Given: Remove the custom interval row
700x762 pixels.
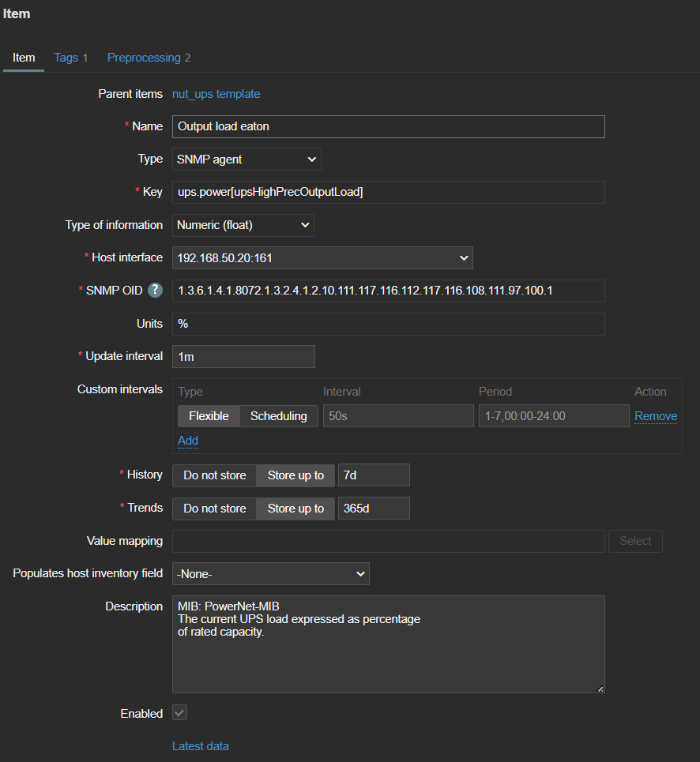Looking at the screenshot, I should (x=655, y=416).
